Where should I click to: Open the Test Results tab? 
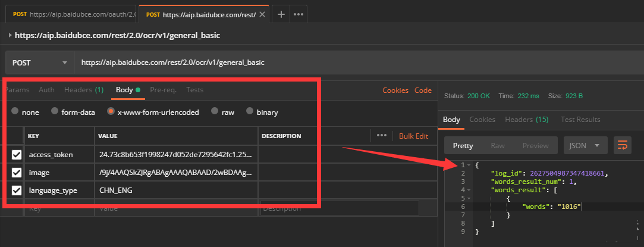580,120
